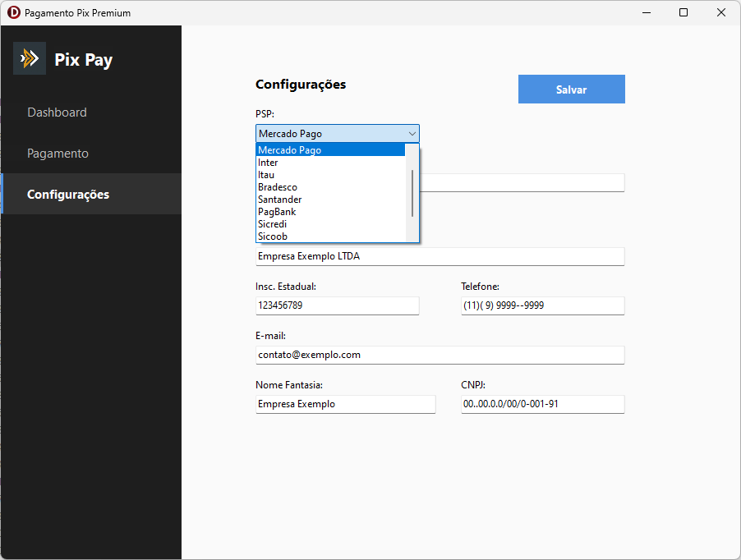
Task: Click the Insc. Estadual input field
Action: click(x=338, y=305)
